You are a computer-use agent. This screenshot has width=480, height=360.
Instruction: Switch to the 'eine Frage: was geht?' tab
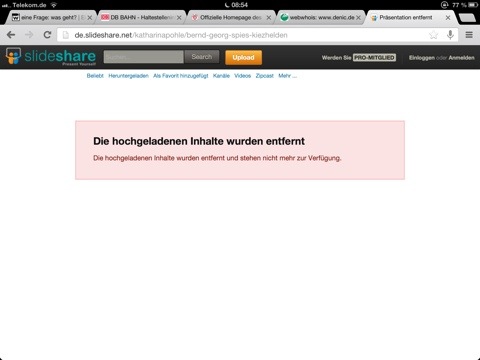click(x=50, y=17)
